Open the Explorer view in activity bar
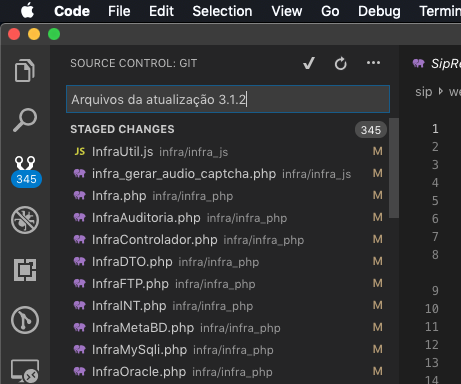 [x=25, y=70]
